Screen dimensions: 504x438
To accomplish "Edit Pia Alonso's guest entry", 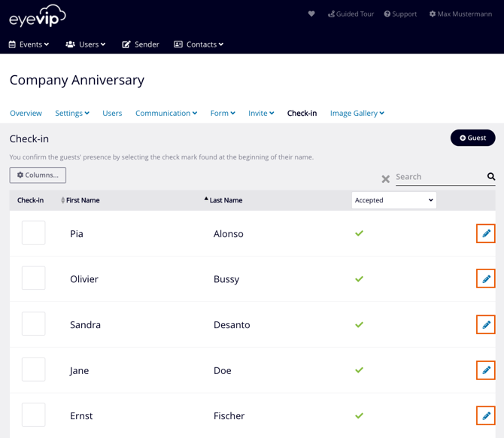I will (x=486, y=233).
